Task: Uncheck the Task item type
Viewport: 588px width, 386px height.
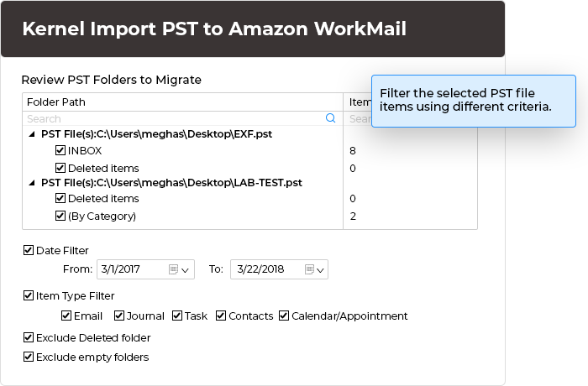Action: 177,316
